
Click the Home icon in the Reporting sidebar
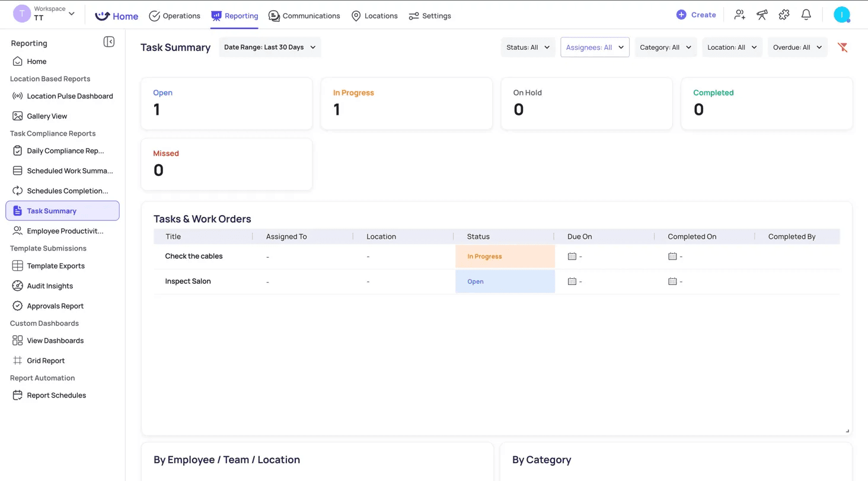coord(18,62)
